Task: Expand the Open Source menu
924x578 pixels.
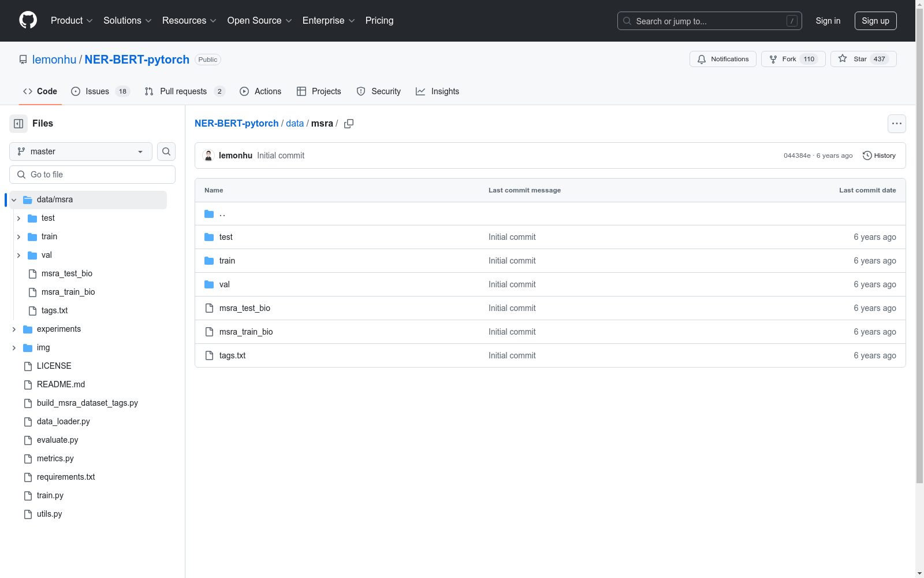Action: [x=260, y=20]
